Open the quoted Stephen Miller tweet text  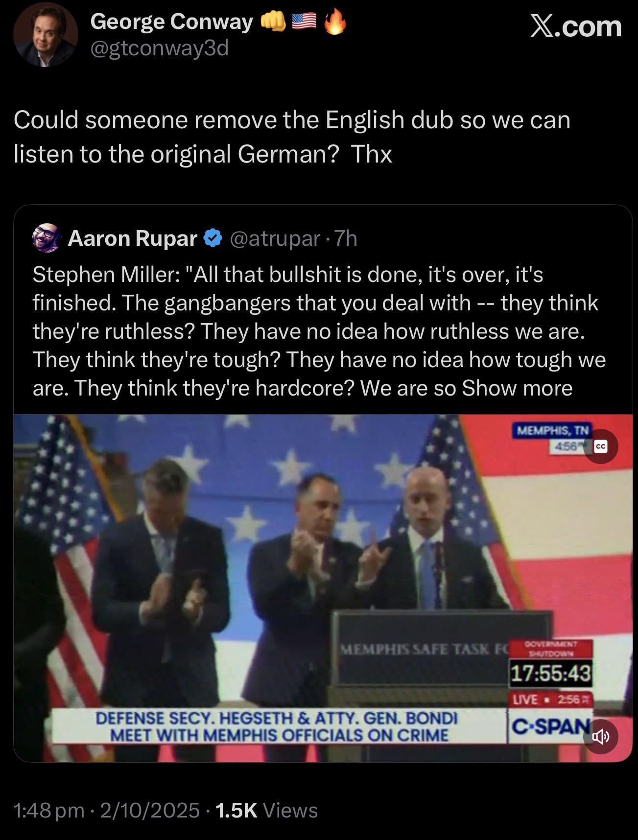point(319,331)
